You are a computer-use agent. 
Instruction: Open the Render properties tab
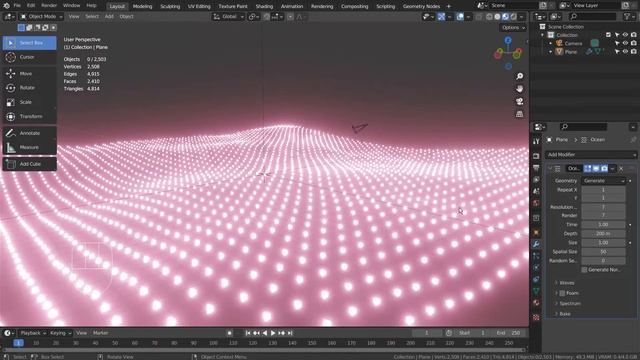pos(536,156)
